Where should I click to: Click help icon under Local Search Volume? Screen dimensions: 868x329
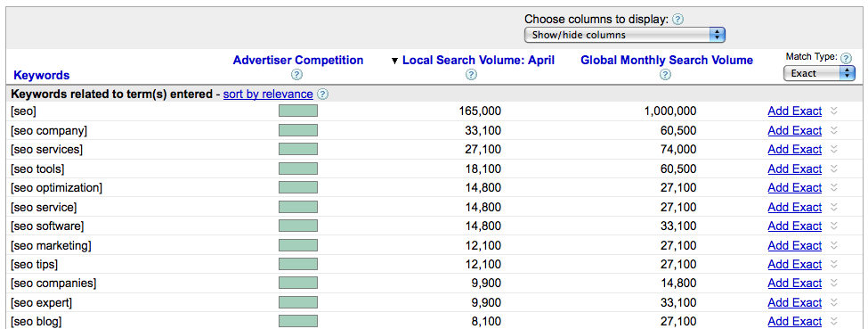tap(471, 74)
